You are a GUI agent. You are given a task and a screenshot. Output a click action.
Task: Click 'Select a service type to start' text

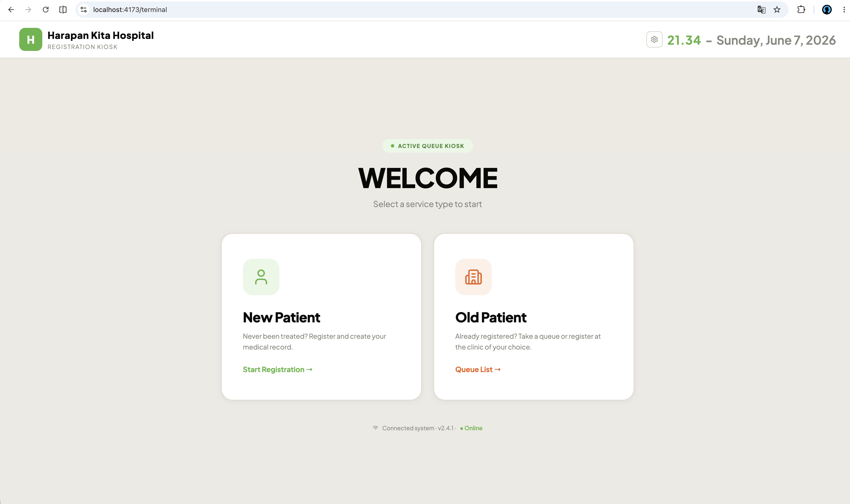click(x=427, y=204)
